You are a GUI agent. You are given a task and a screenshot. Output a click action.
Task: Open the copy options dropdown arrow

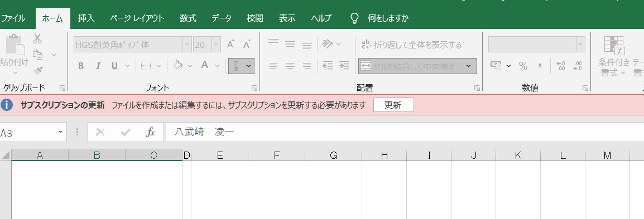[54, 55]
